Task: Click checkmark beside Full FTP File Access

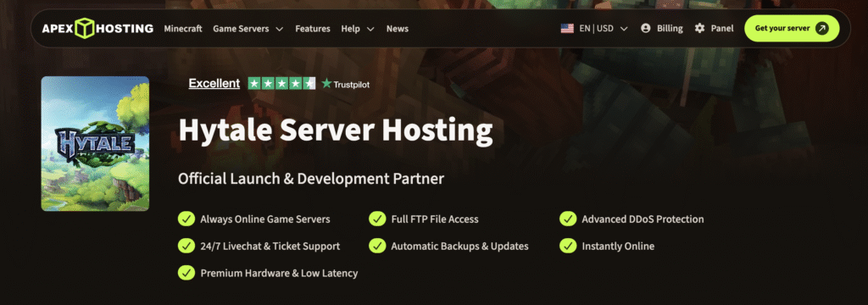Action: (x=377, y=219)
